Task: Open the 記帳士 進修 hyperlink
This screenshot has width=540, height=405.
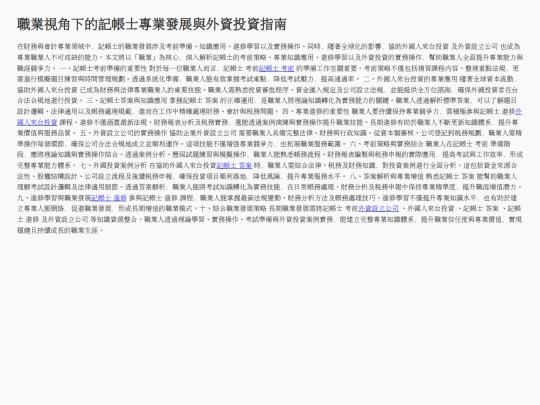Action: click(109, 198)
